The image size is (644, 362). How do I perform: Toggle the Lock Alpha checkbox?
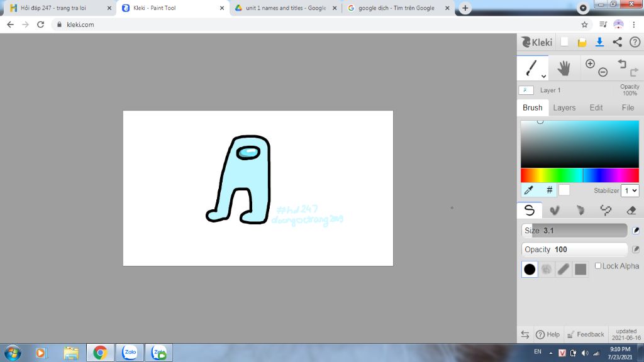[598, 266]
